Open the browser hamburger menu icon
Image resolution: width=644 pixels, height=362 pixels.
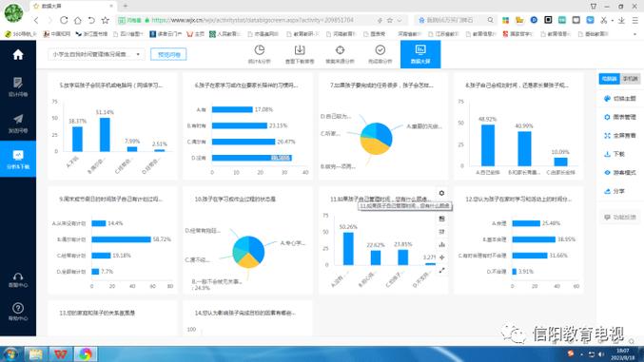click(635, 20)
